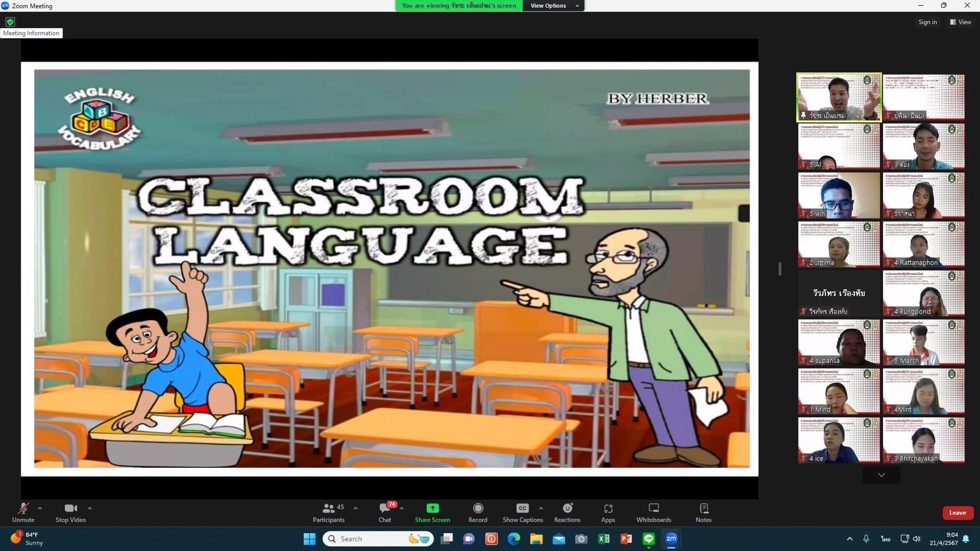Toggle Show Captions

522,509
